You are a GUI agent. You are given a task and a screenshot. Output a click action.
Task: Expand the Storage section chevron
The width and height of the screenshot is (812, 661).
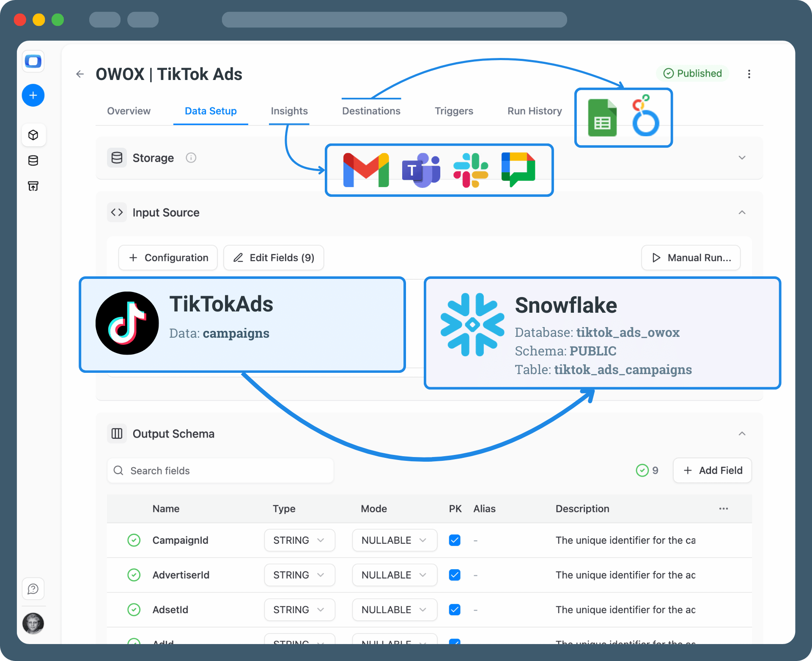click(742, 158)
